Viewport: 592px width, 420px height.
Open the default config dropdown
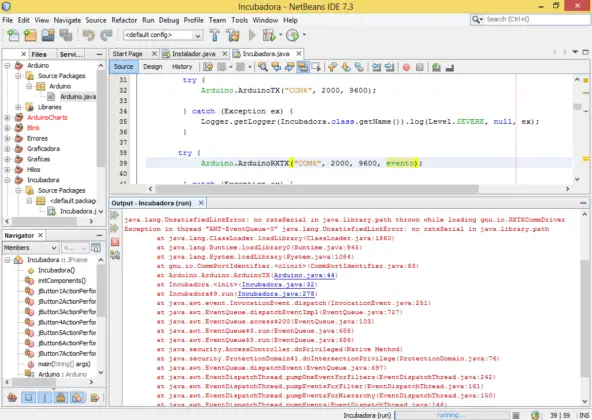(x=163, y=35)
